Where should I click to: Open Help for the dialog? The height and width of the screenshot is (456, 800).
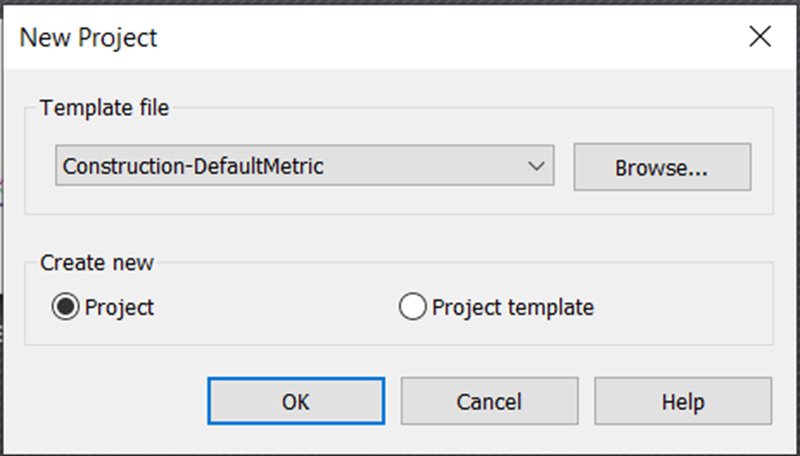[683, 401]
